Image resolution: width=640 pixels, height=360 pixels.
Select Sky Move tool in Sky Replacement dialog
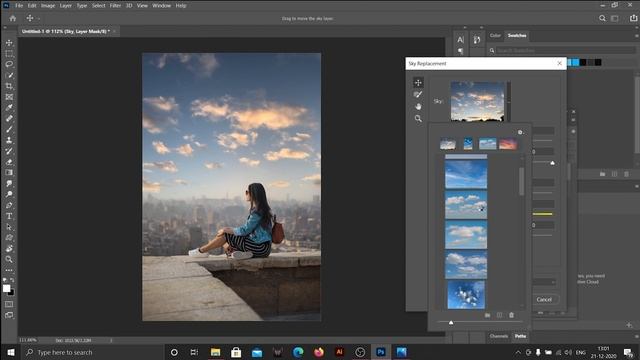click(x=418, y=82)
